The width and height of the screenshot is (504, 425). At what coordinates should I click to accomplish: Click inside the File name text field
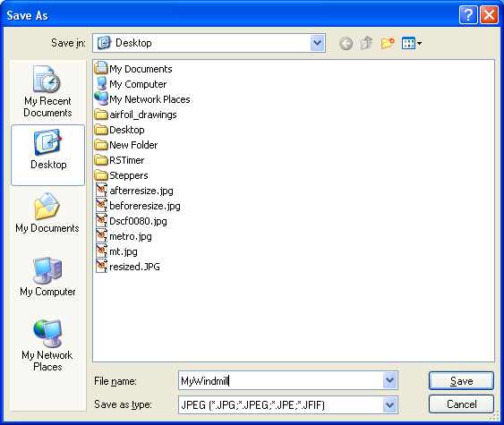click(280, 381)
